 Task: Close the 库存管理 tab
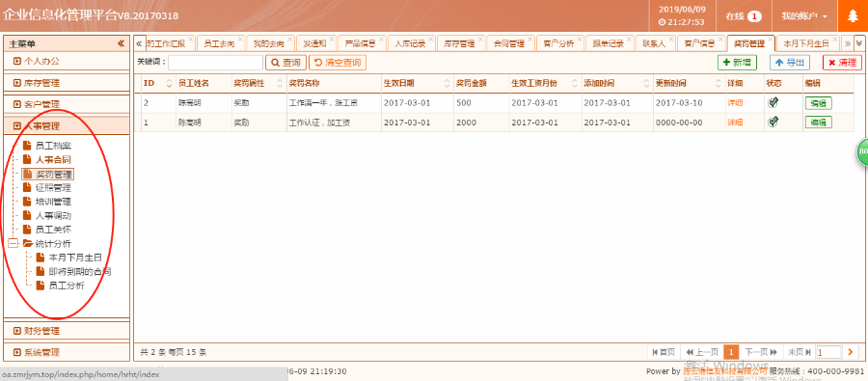point(480,40)
